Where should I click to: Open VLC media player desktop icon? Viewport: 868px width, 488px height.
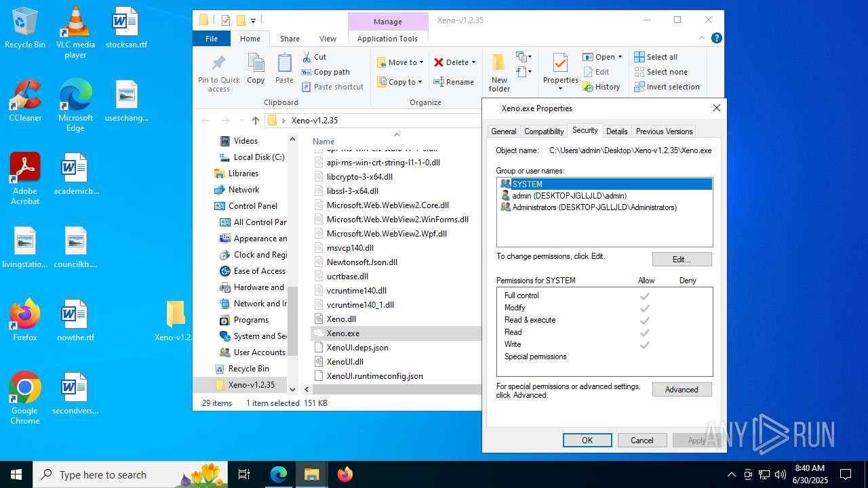click(x=75, y=32)
